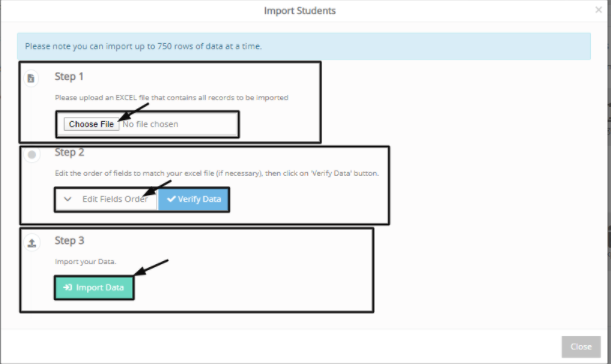Click the 'No file chosen' file field
The height and width of the screenshot is (364, 611).
(x=150, y=124)
